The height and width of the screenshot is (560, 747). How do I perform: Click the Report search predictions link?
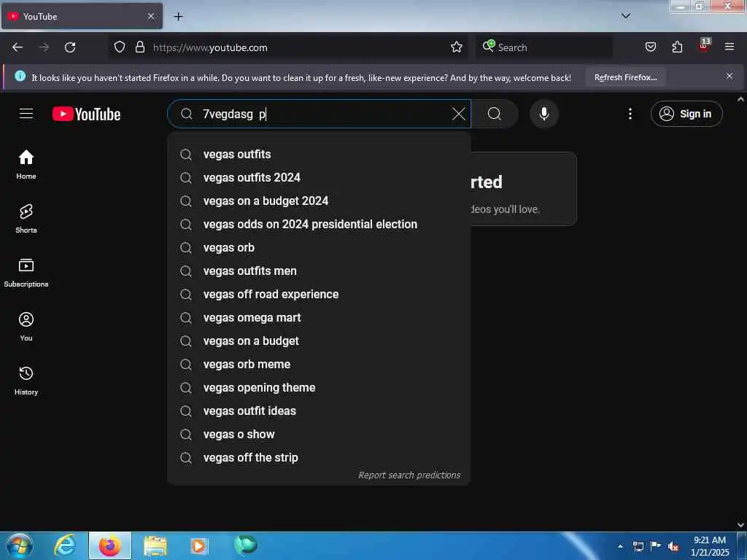click(409, 475)
